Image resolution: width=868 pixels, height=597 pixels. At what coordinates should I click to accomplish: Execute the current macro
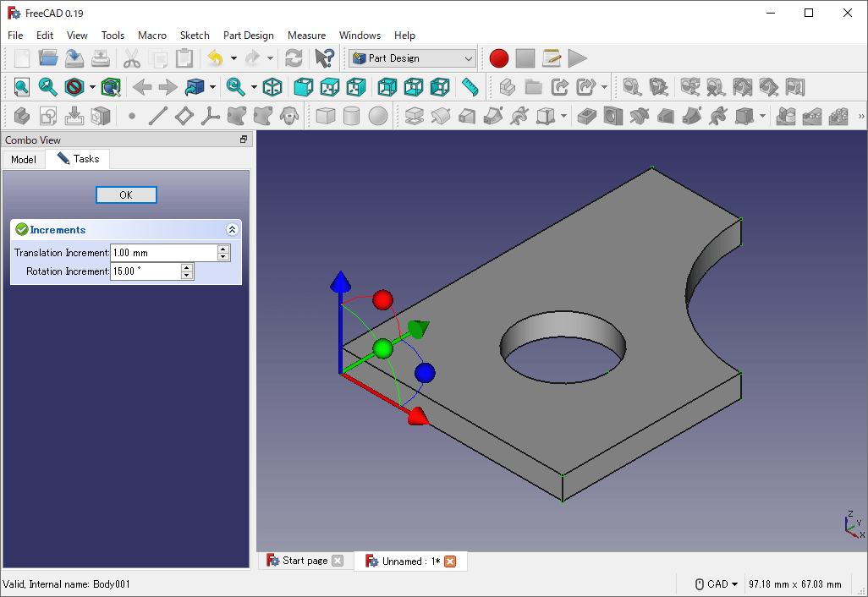(x=579, y=58)
